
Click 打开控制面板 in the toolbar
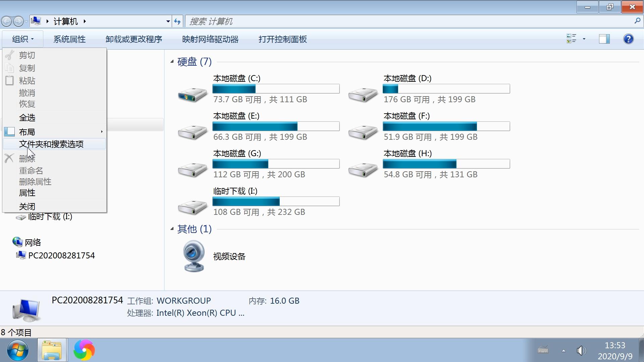pyautogui.click(x=283, y=39)
